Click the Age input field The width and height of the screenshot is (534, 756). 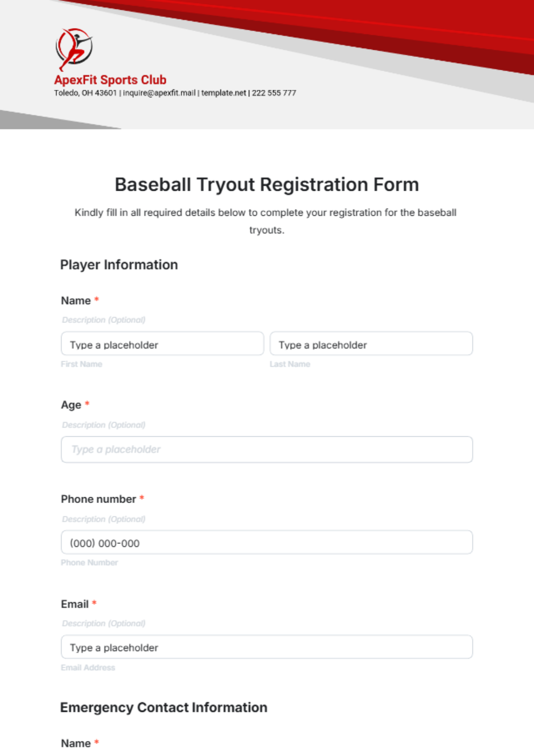click(x=267, y=450)
